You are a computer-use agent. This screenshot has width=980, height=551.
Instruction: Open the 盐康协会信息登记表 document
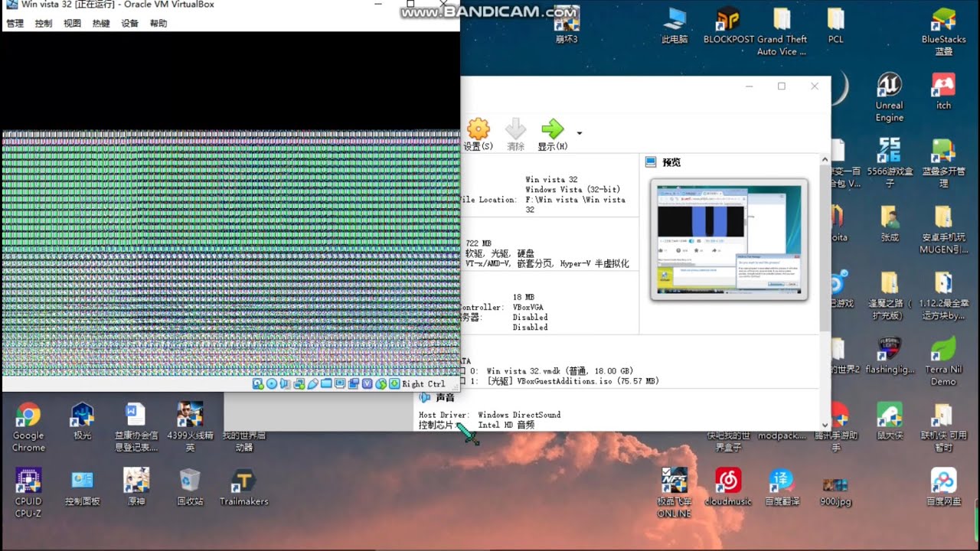pos(136,427)
